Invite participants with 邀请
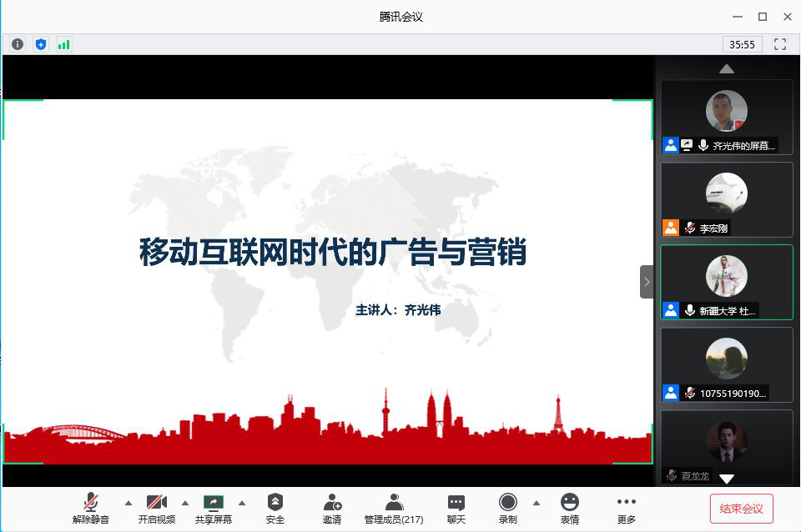 [332, 509]
